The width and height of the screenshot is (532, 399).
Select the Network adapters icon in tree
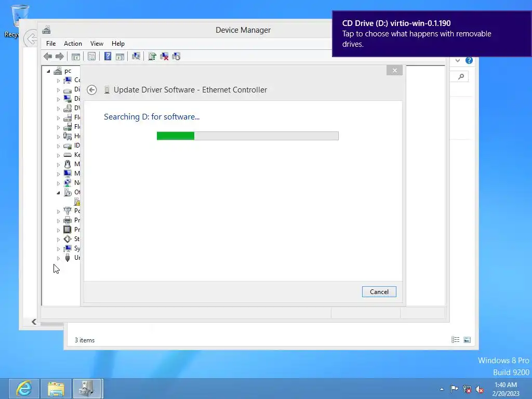68,183
